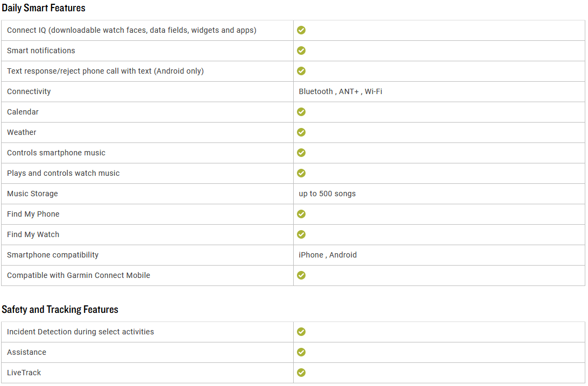This screenshot has height=386, width=588.
Task: Click the iPhone, Android compatibility value
Action: point(328,255)
